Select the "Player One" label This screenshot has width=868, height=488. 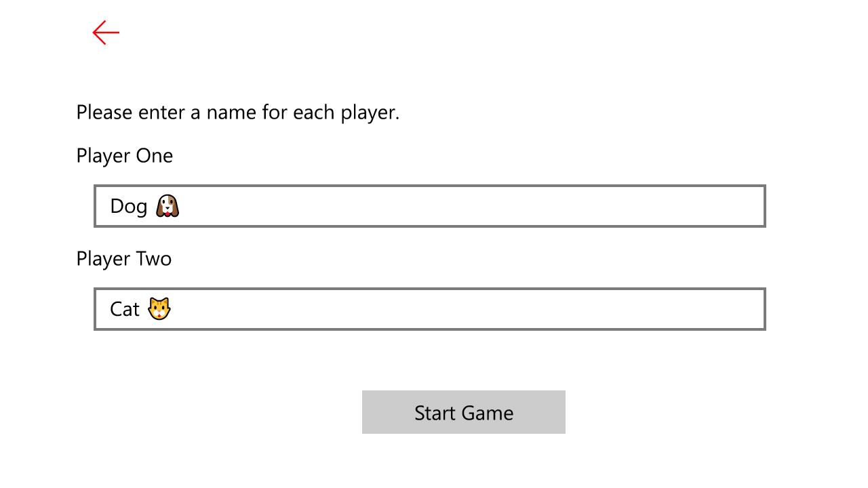click(x=125, y=156)
